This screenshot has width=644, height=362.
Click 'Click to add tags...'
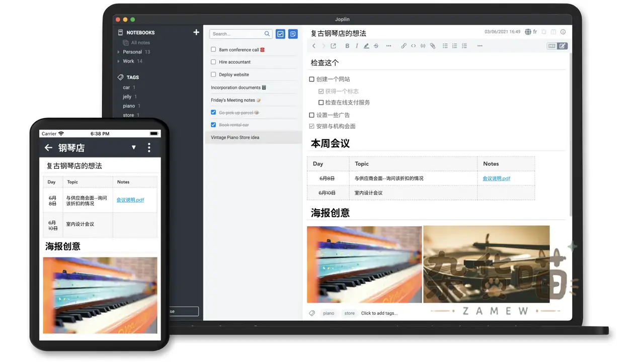pyautogui.click(x=379, y=313)
